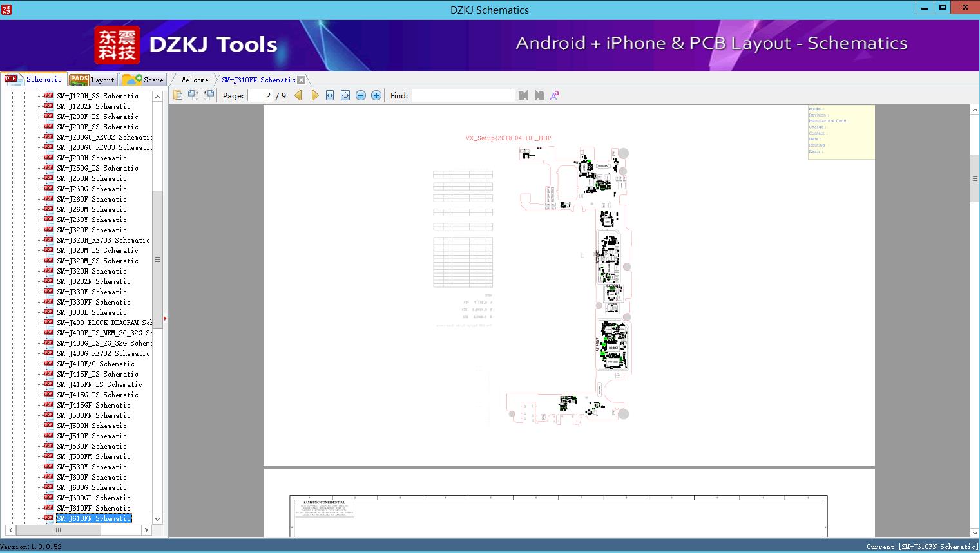Open SM-J320F Schematic

tap(91, 230)
